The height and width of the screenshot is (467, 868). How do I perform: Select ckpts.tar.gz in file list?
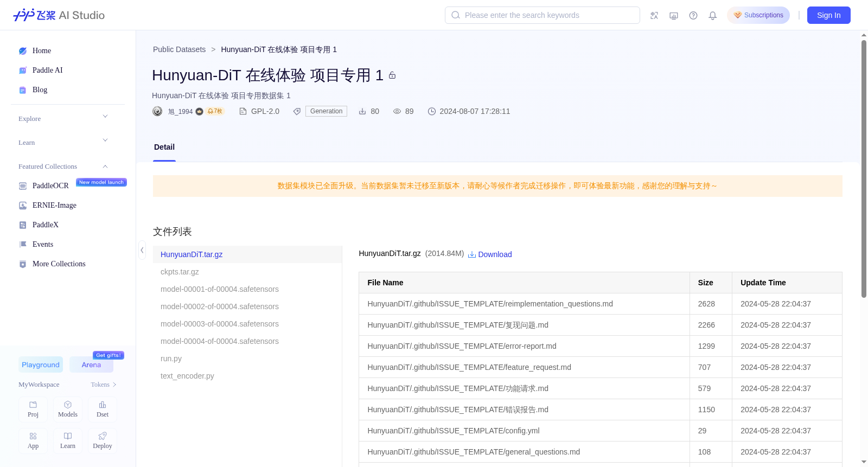pyautogui.click(x=247, y=272)
